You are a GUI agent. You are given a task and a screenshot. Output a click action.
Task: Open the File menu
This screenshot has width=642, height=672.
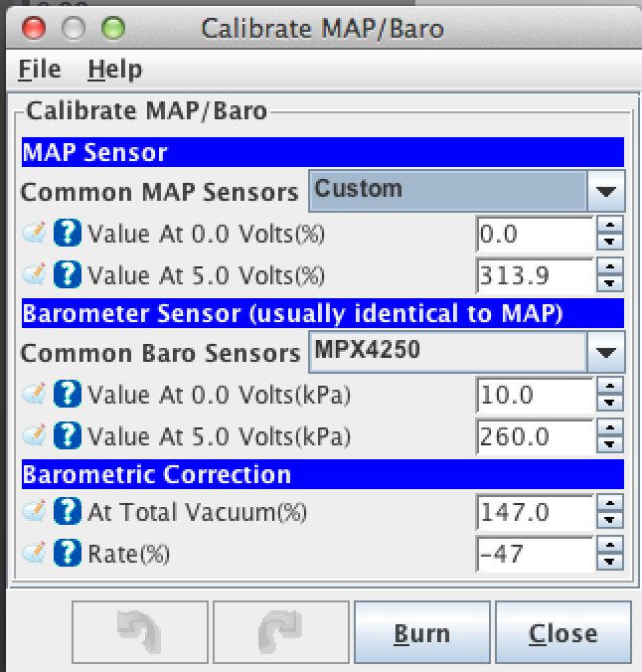click(x=40, y=70)
